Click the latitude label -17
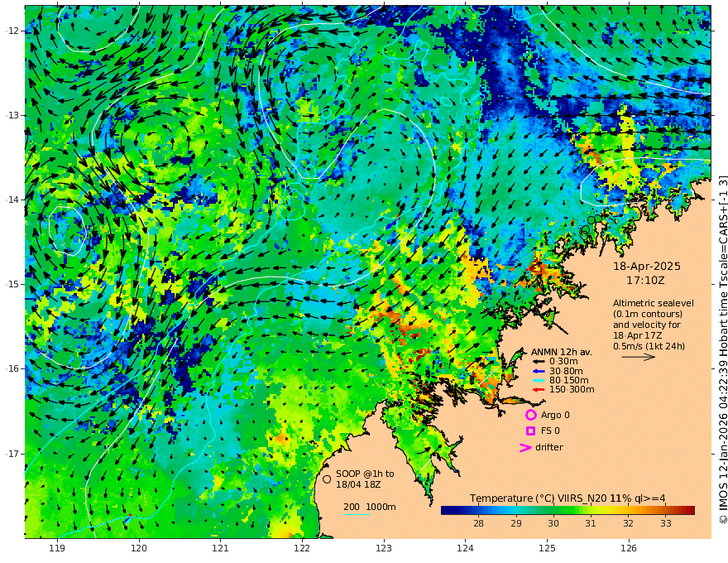Viewport: 728px width, 563px height. [x=12, y=454]
